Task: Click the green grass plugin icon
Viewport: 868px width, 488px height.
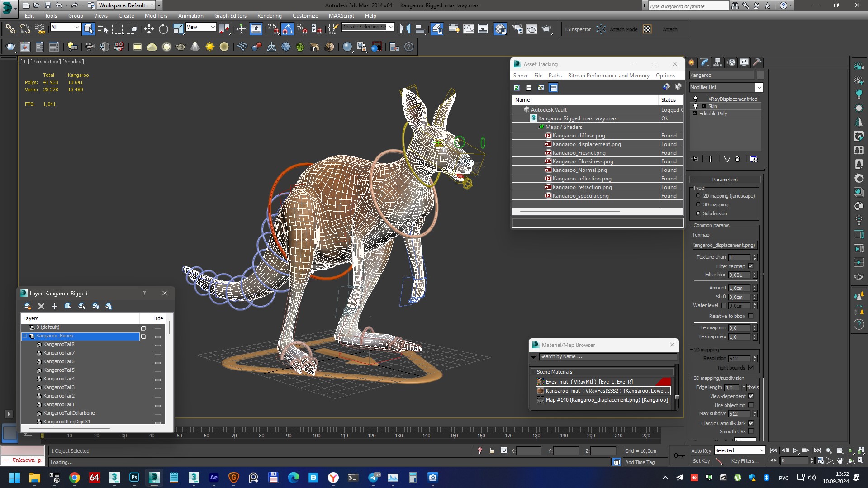Action: pyautogui.click(x=300, y=47)
